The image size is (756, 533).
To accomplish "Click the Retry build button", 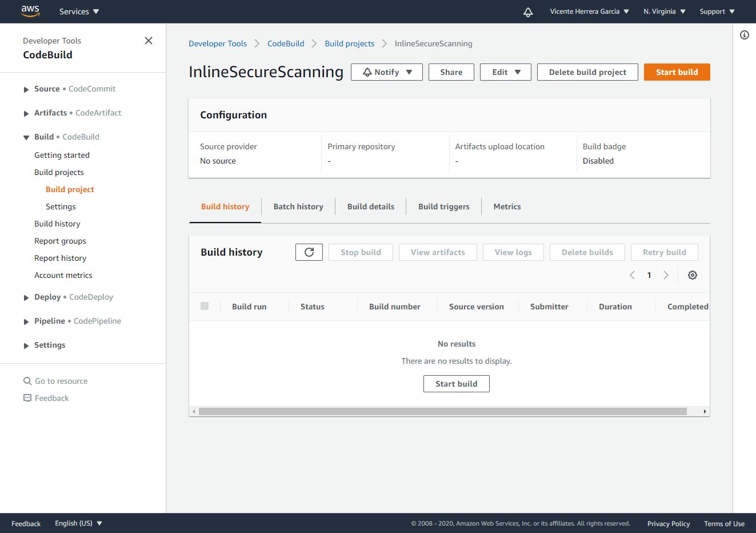I will pos(665,252).
